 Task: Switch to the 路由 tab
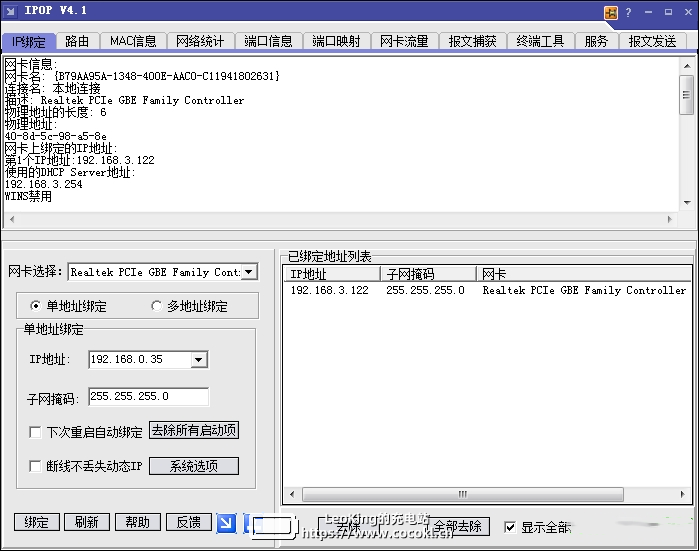tap(77, 41)
